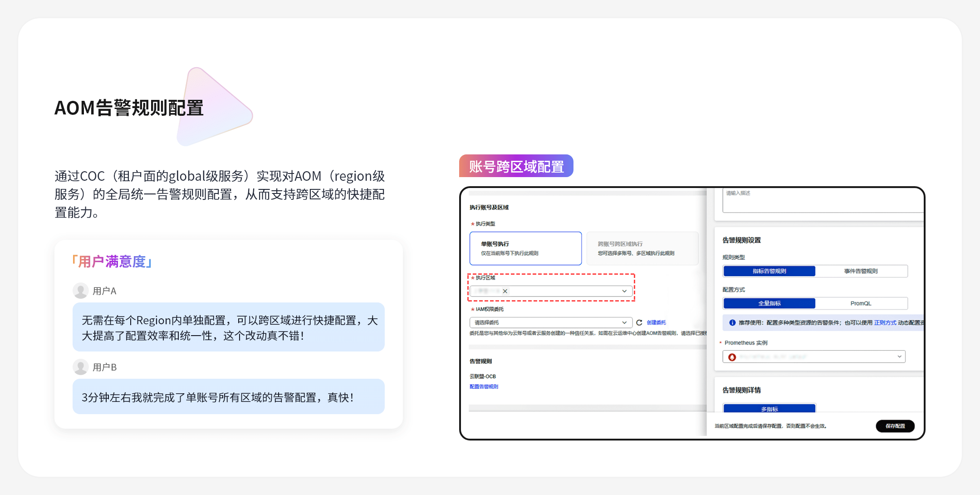This screenshot has width=980, height=495.
Task: Expand the Prometheus 实例 dropdown
Action: pos(899,356)
